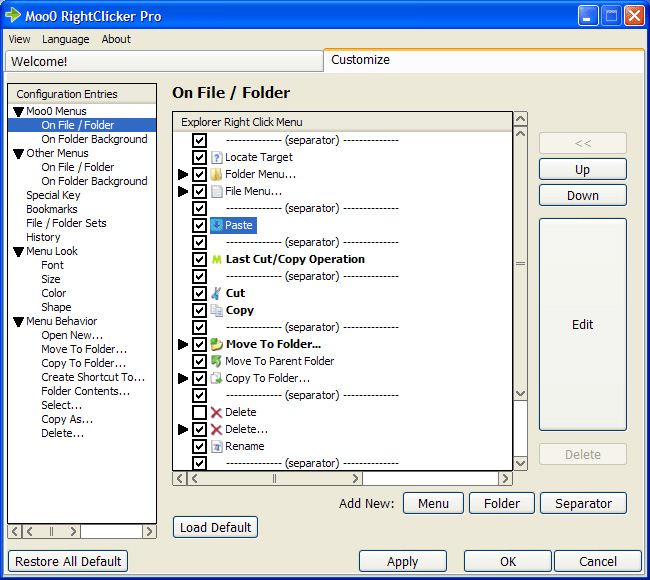650x580 pixels.
Task: Click the Copy pages icon
Action: pyautogui.click(x=216, y=311)
